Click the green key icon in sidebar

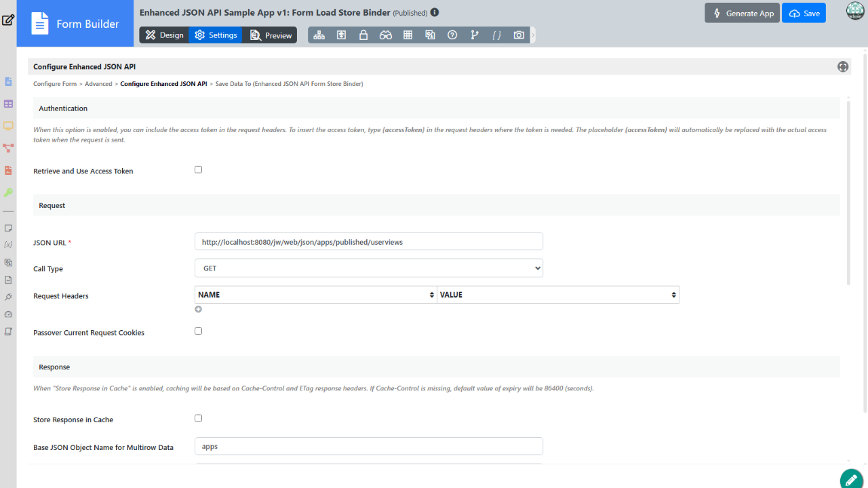(8, 192)
